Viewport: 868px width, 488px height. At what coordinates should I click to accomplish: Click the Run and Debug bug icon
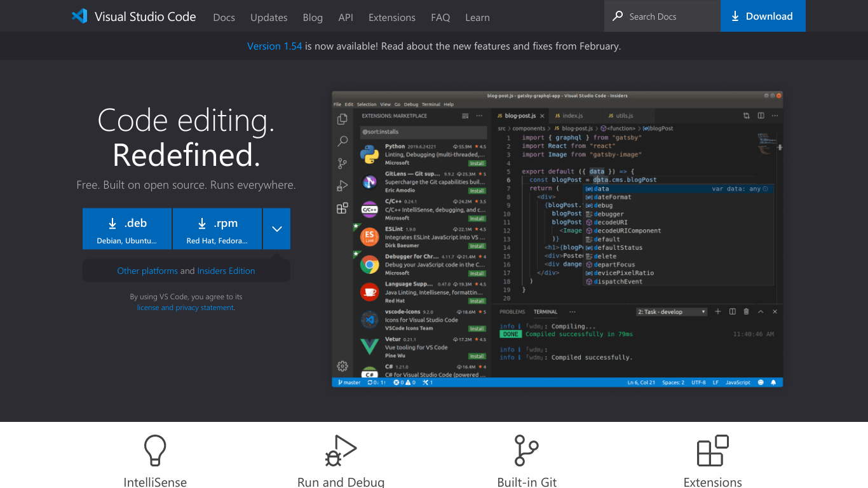click(341, 451)
